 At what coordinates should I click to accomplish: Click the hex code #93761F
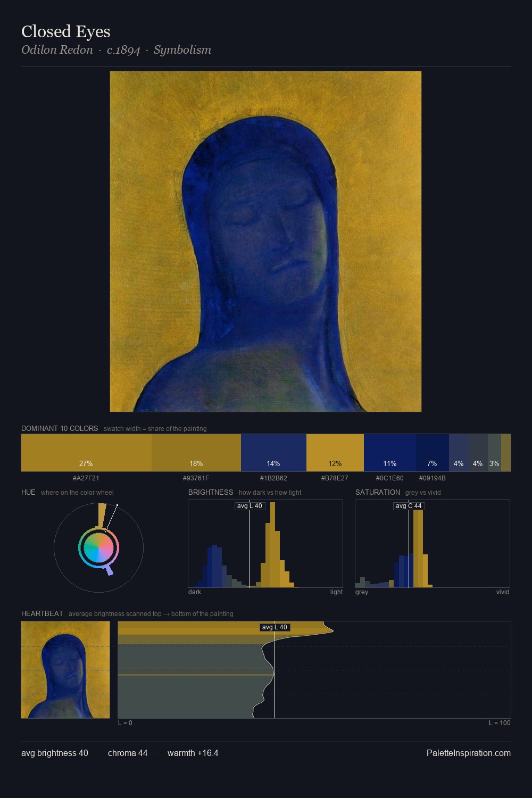196,478
